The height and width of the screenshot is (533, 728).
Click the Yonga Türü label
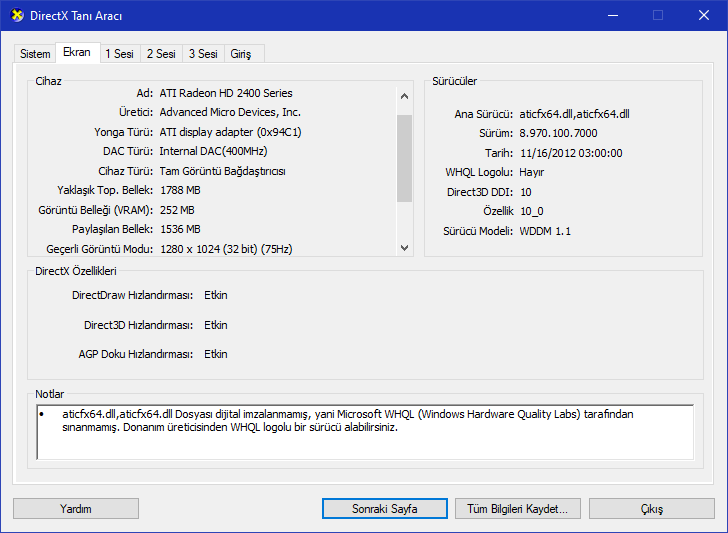124,132
